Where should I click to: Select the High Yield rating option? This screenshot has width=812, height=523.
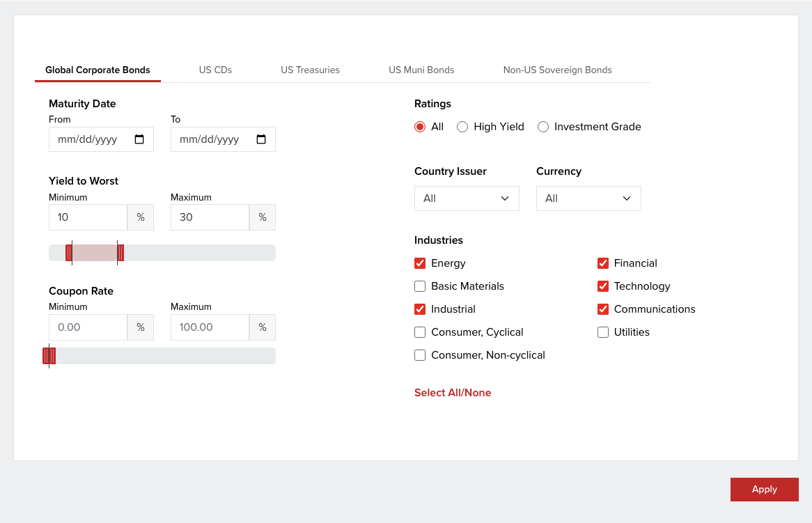pyautogui.click(x=462, y=127)
